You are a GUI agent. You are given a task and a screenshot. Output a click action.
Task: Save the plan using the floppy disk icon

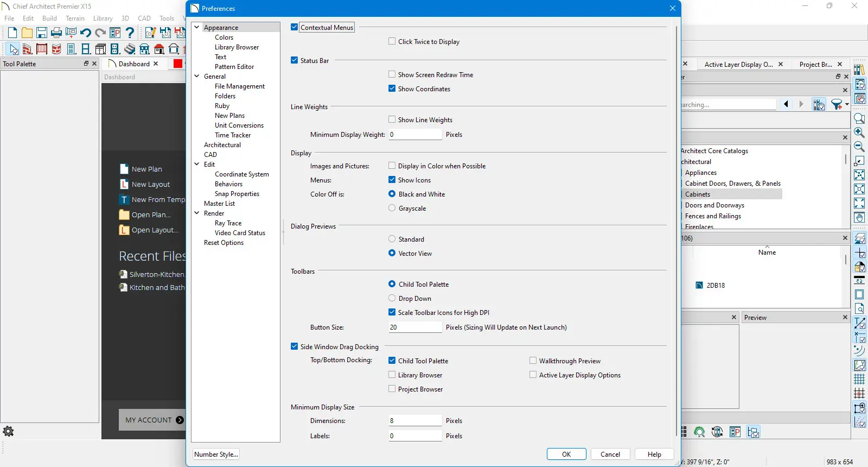tap(42, 33)
